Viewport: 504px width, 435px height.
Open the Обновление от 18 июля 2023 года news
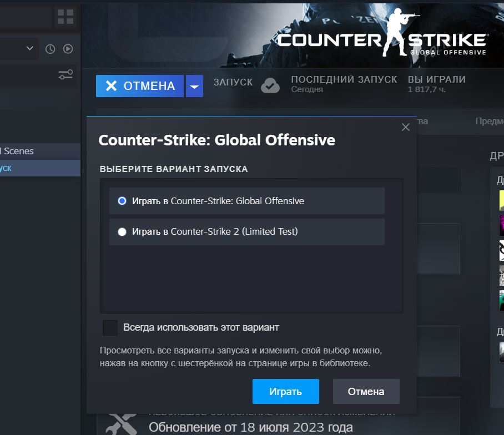click(251, 427)
